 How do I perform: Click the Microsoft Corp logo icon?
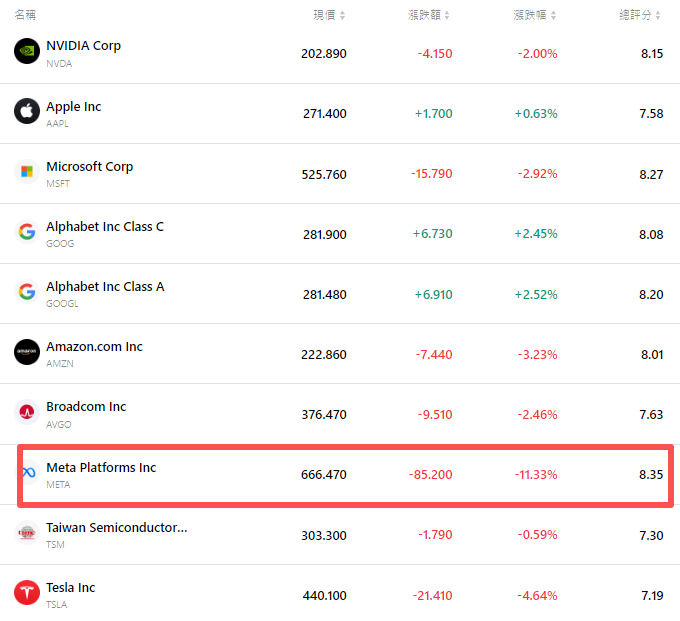[x=27, y=172]
